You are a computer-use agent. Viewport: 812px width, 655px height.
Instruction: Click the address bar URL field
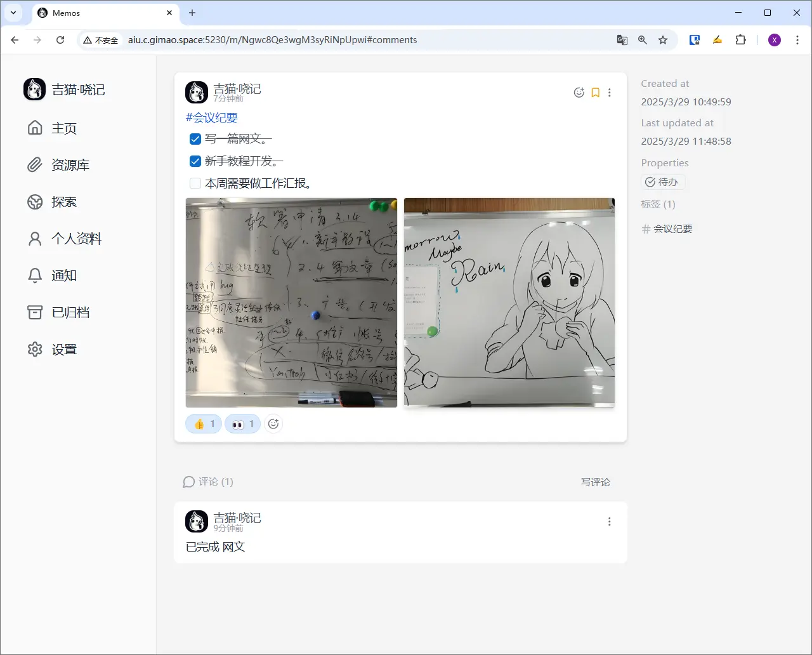[x=368, y=40]
